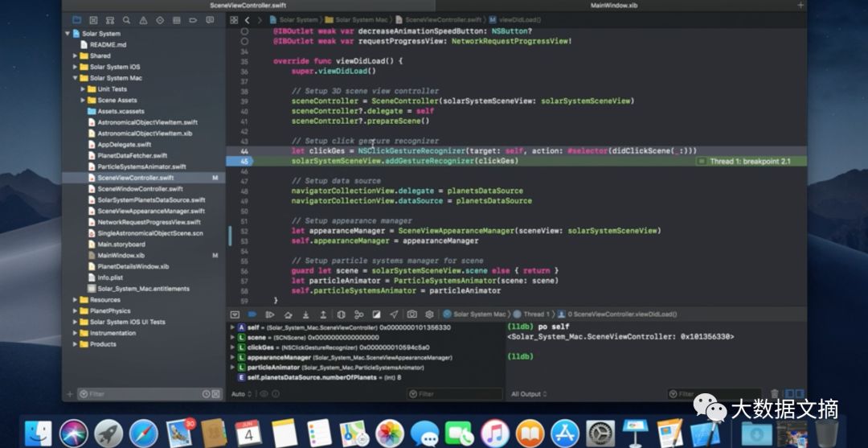Collapse the Solar System Mac folder
Viewport: 868px width, 448px height.
[76, 78]
